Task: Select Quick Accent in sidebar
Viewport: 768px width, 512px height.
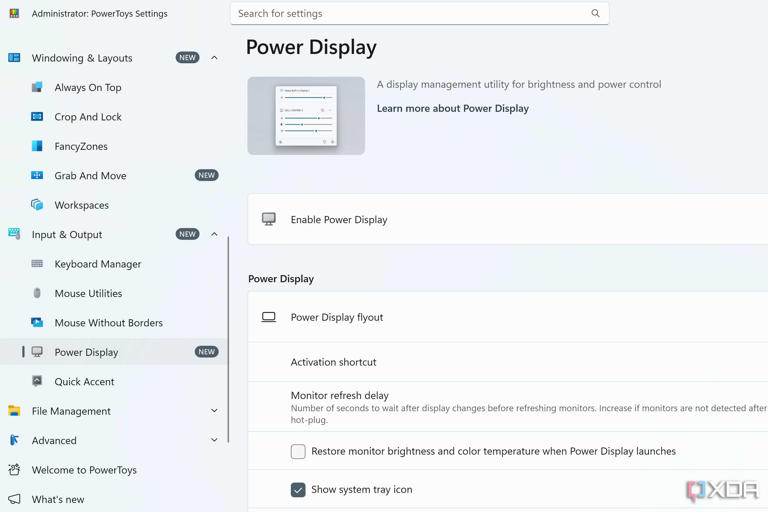Action: [x=114, y=381]
